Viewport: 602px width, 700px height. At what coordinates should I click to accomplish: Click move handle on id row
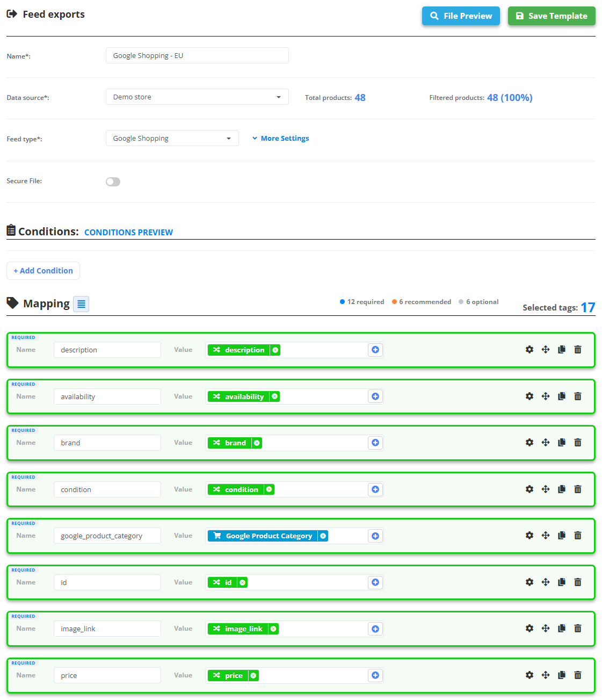coord(546,582)
